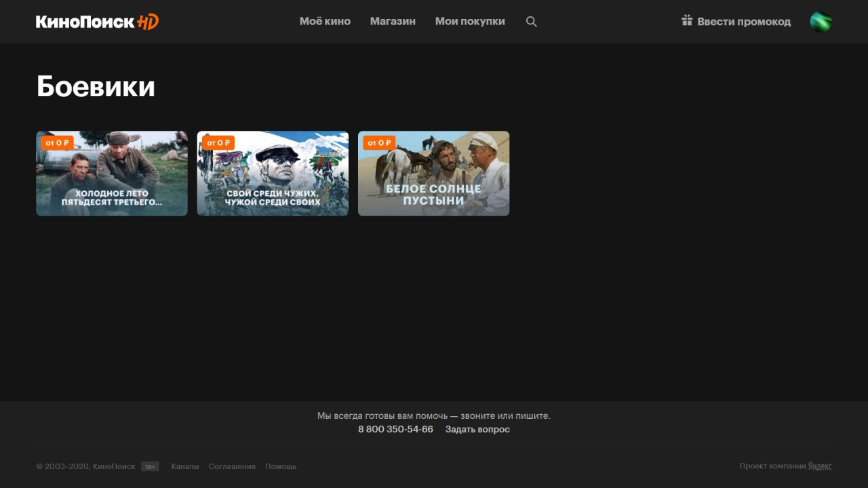The image size is (868, 488).
Task: Click the price badge on Белое солнце пустыни card
Action: coord(379,143)
